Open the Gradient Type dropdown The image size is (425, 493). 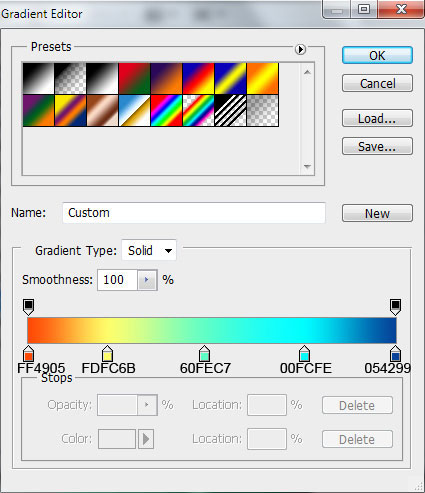[x=149, y=250]
